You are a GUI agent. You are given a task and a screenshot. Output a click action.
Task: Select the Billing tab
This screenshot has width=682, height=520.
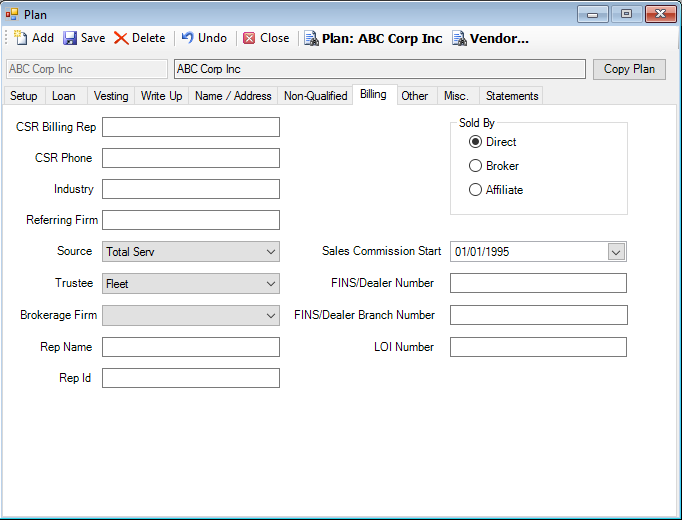(373, 94)
